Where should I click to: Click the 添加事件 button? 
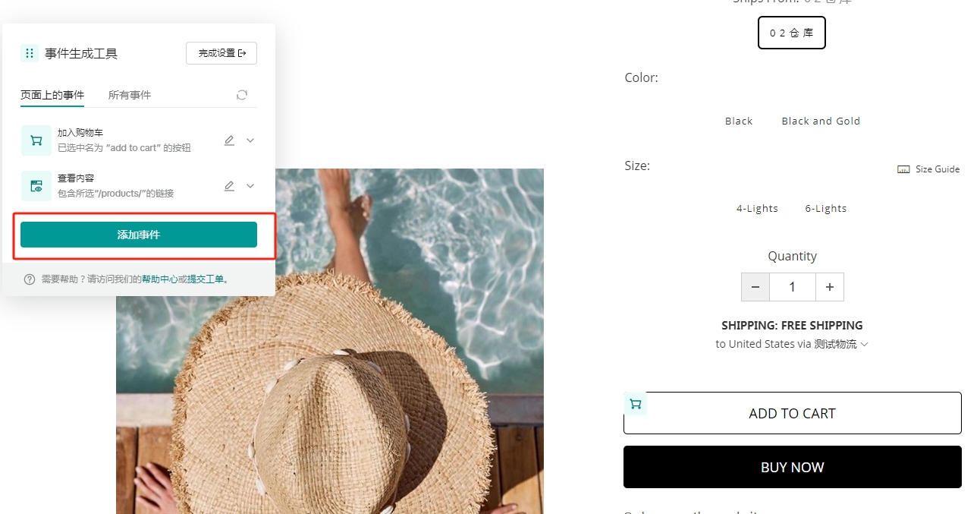click(x=139, y=235)
